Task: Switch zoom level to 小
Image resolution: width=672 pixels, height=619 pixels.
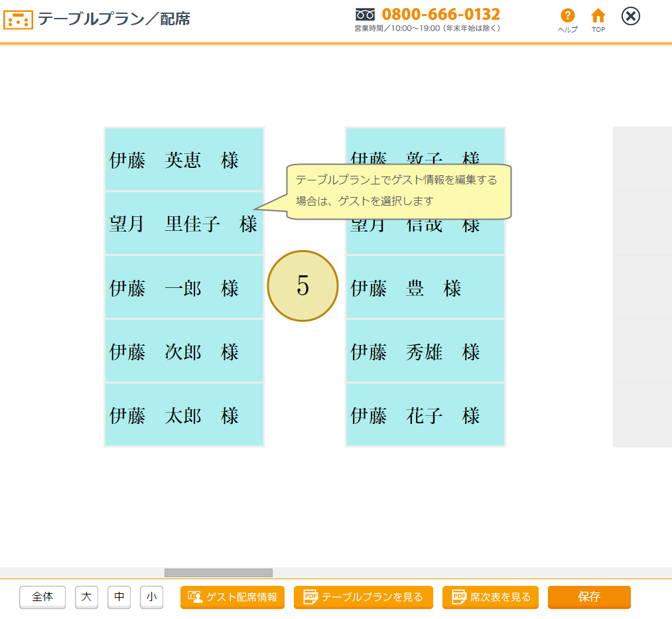Action: [151, 597]
